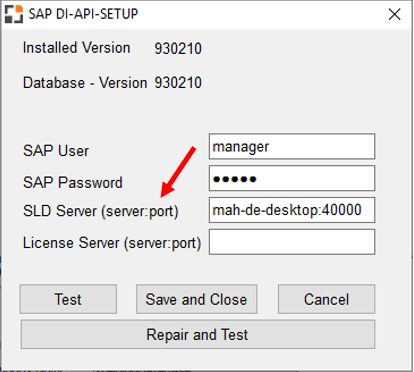This screenshot has height=372, width=414.
Task: Click the Database - Version label
Action: tap(85, 83)
